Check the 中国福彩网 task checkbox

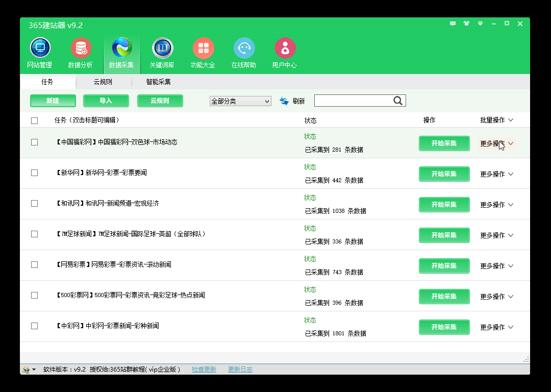point(35,142)
